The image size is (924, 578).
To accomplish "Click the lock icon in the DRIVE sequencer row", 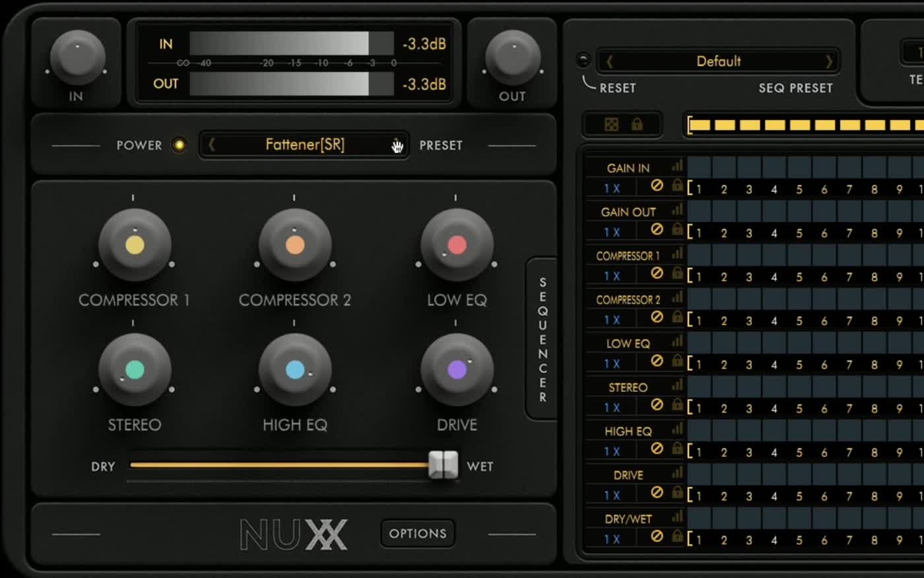I will tap(677, 492).
